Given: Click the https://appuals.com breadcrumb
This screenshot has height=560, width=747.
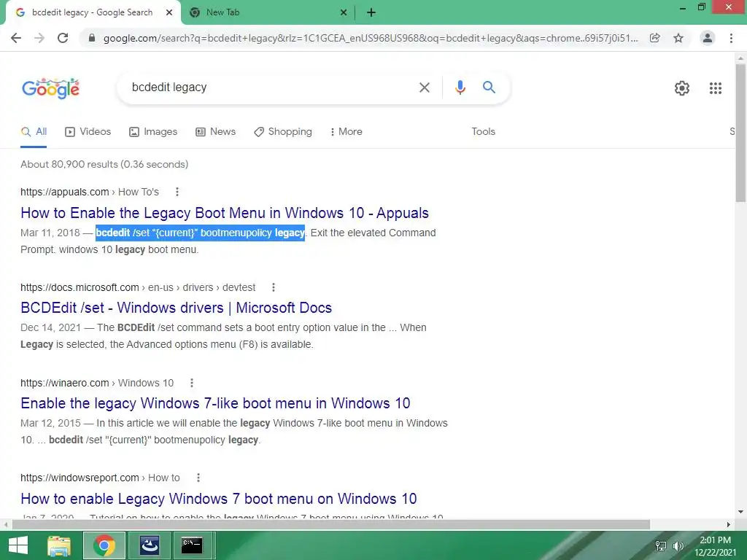Looking at the screenshot, I should point(65,192).
